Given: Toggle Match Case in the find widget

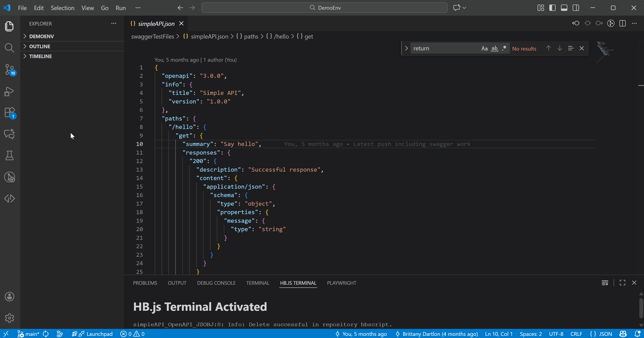Looking at the screenshot, I should [484, 48].
